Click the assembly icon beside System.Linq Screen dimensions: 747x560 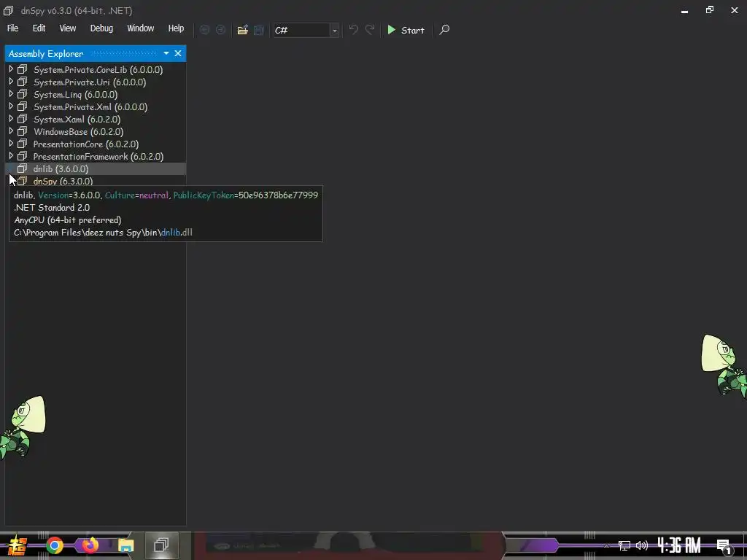pos(23,94)
